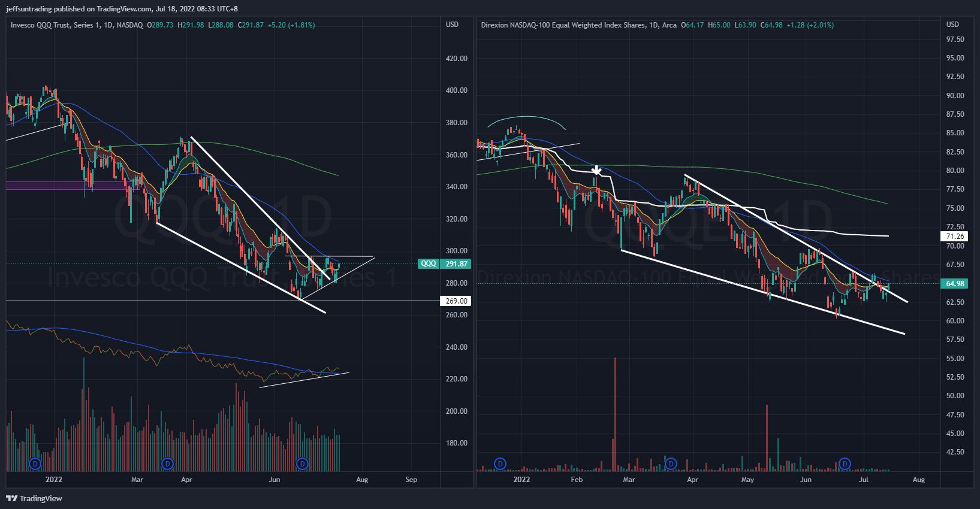
Task: Open the December dividend marker on the Direxion chart
Action: tap(500, 463)
